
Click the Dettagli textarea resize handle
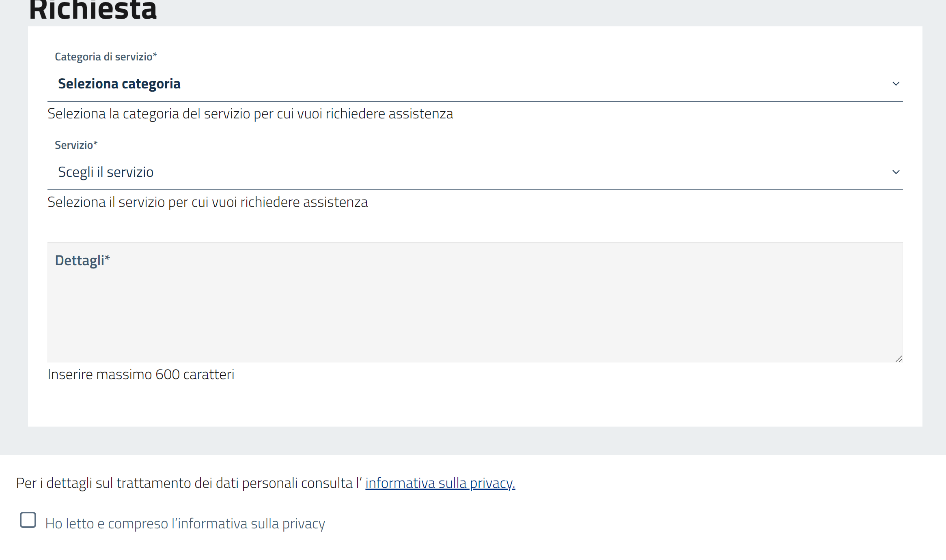click(x=899, y=359)
